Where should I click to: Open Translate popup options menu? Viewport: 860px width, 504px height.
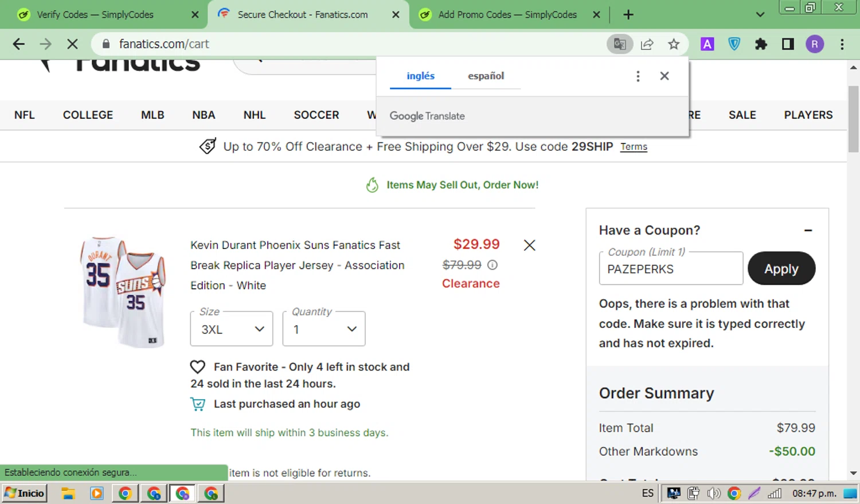tap(638, 76)
